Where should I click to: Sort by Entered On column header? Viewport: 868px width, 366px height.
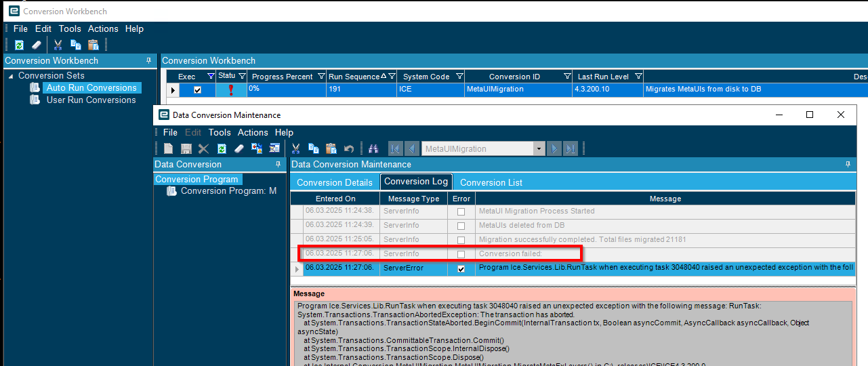pos(335,199)
